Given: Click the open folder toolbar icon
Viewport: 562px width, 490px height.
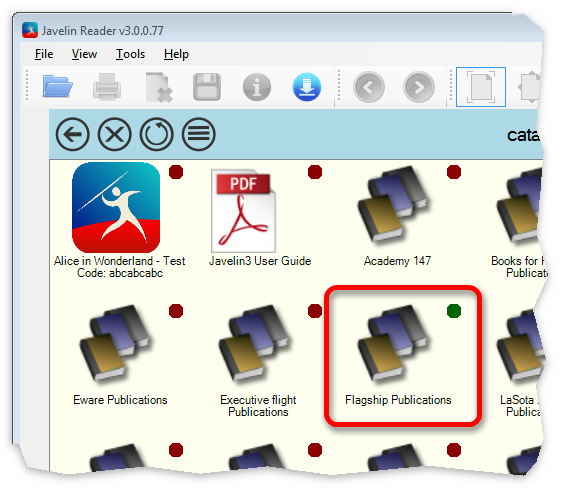Looking at the screenshot, I should pos(57,86).
